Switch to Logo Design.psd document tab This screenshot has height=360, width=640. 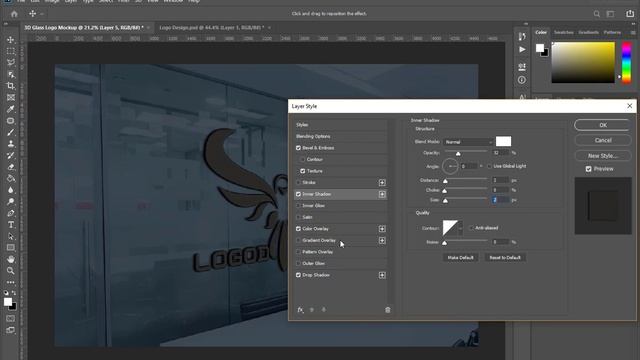pyautogui.click(x=212, y=28)
